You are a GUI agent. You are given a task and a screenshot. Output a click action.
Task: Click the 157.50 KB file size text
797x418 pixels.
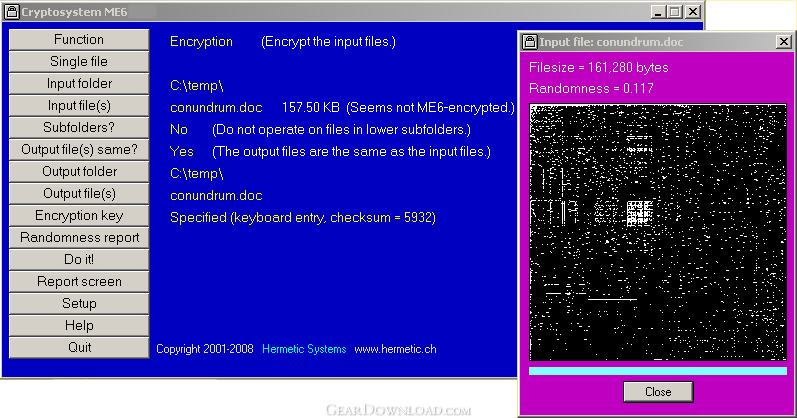(x=311, y=108)
